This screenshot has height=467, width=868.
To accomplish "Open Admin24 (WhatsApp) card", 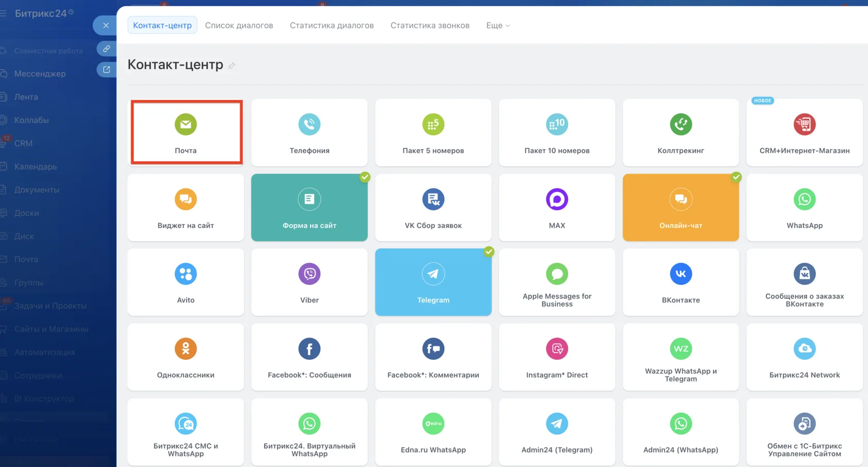I will (681, 432).
